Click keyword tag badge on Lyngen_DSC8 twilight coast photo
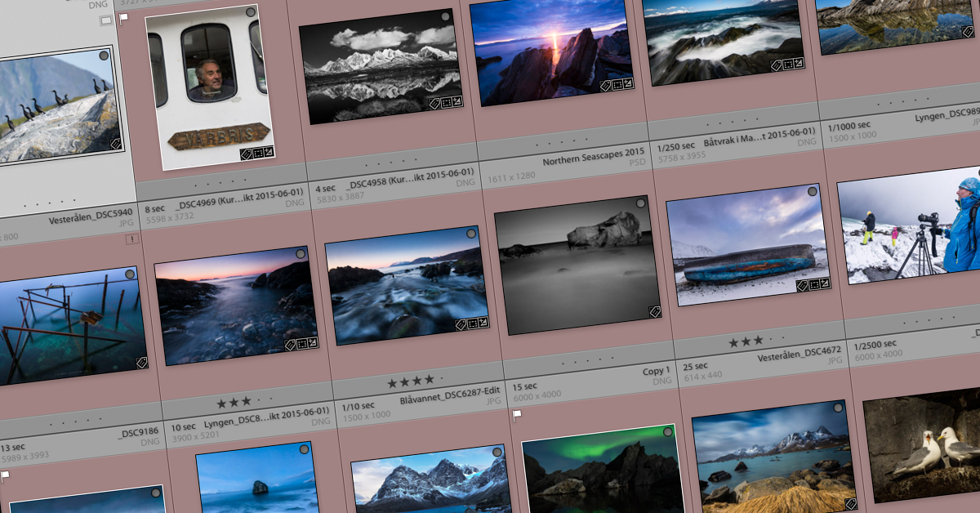Viewport: 980px width, 513px height. (290, 346)
